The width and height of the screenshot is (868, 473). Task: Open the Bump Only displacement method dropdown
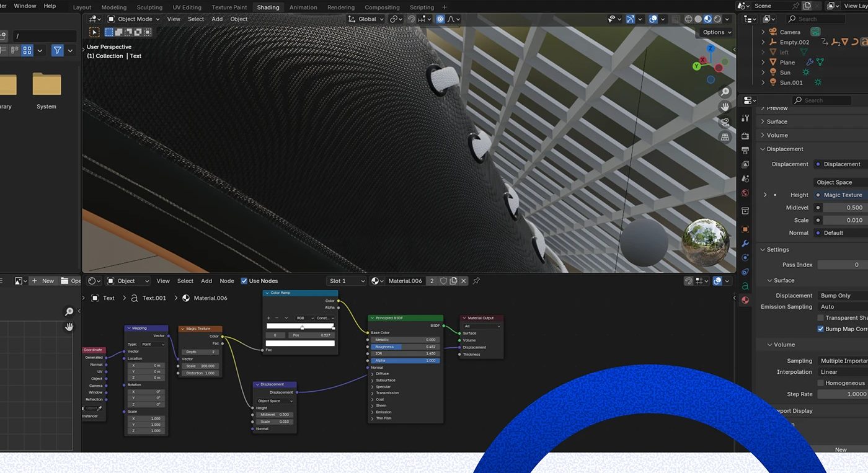click(843, 296)
